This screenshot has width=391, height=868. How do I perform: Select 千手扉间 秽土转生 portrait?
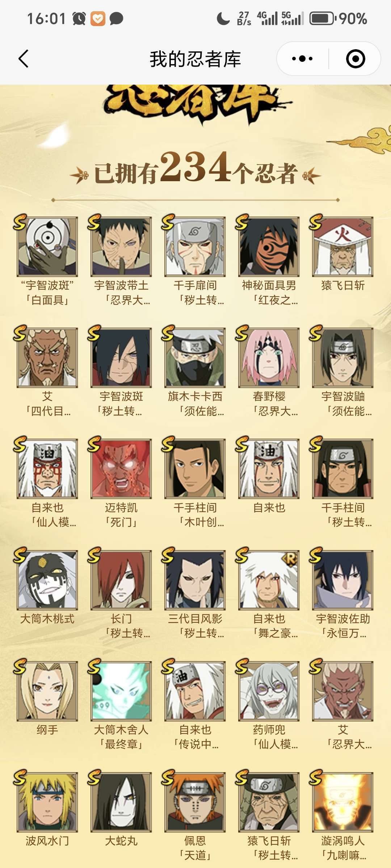coord(195,247)
